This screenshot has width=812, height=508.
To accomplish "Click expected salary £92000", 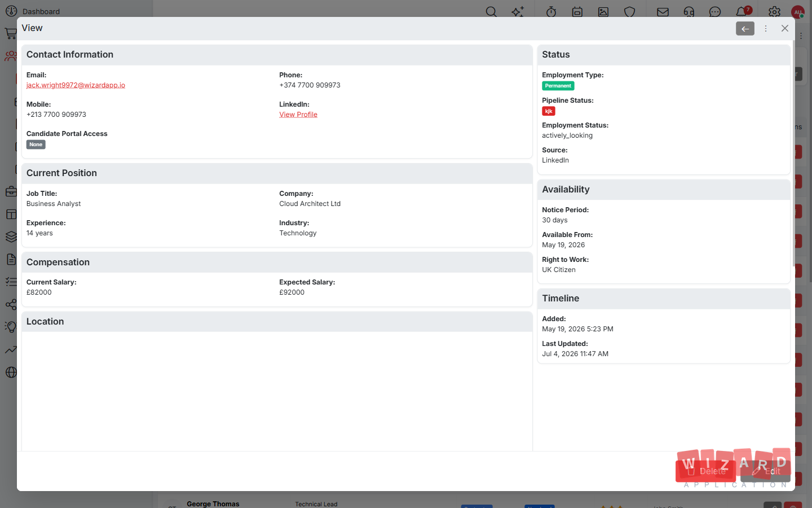I will 292,292.
